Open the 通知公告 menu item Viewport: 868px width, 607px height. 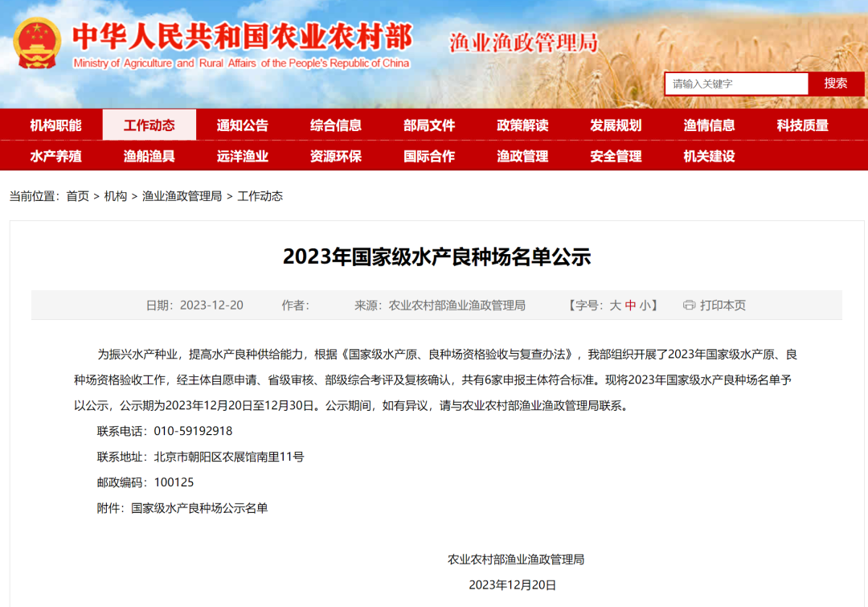[x=243, y=125]
